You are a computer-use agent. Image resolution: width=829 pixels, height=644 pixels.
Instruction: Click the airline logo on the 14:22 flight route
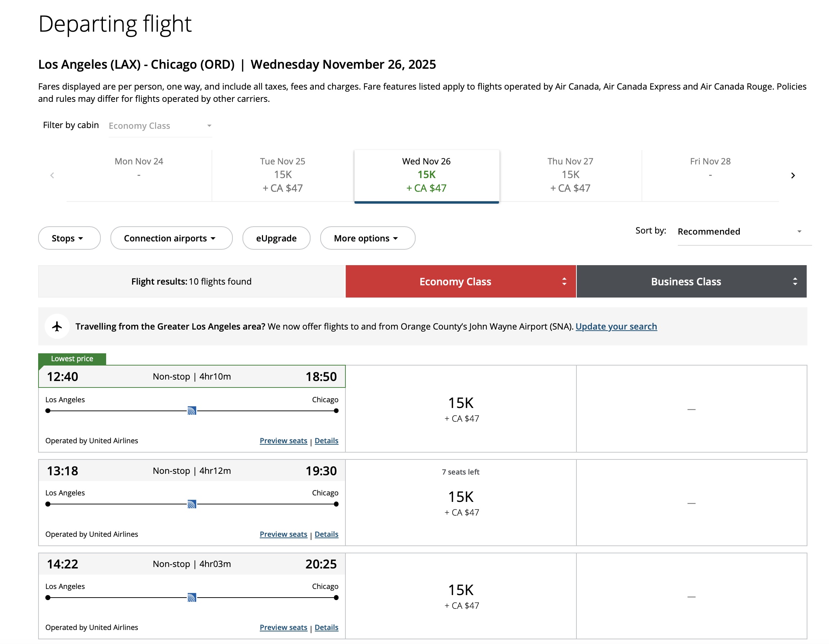192,597
